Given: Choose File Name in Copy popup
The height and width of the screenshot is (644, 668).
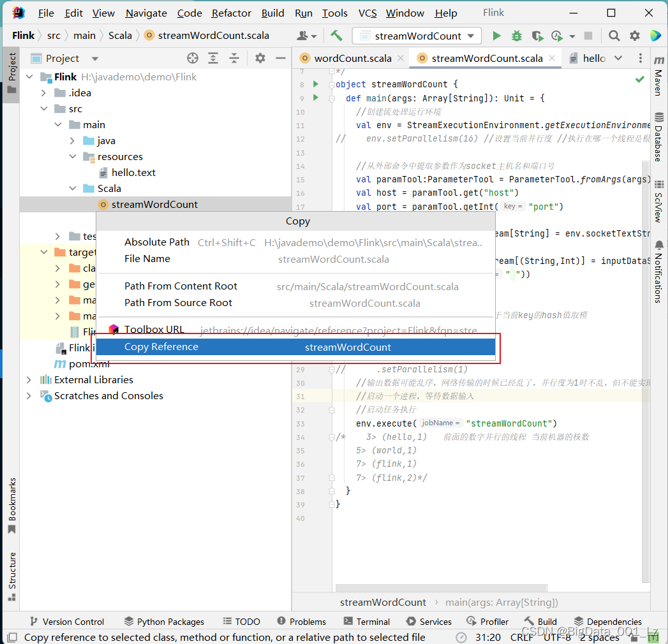Looking at the screenshot, I should 295,259.
